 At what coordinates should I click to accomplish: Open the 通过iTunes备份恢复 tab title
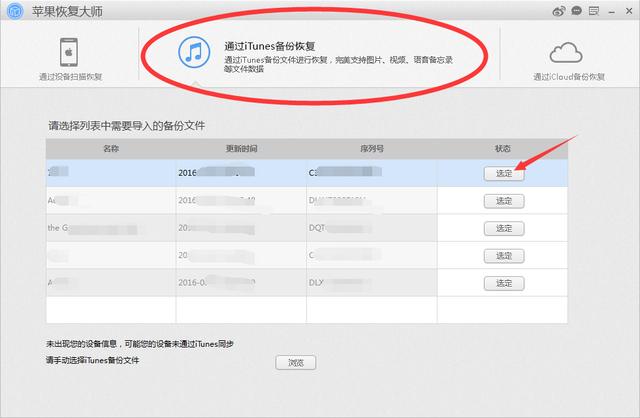tap(269, 45)
